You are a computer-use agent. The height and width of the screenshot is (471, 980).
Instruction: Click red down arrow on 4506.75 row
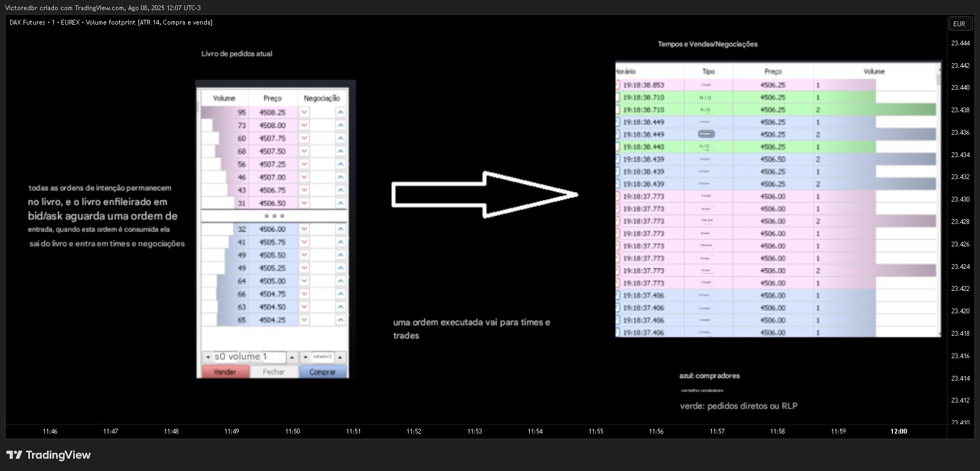(x=304, y=190)
